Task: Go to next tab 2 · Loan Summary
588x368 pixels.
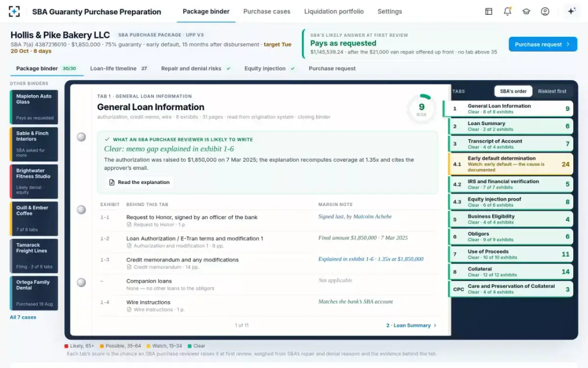Action: click(x=411, y=325)
